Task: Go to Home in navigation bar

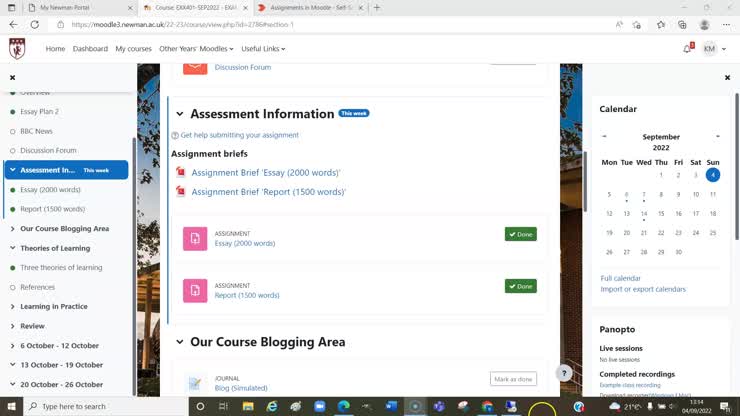Action: point(55,49)
